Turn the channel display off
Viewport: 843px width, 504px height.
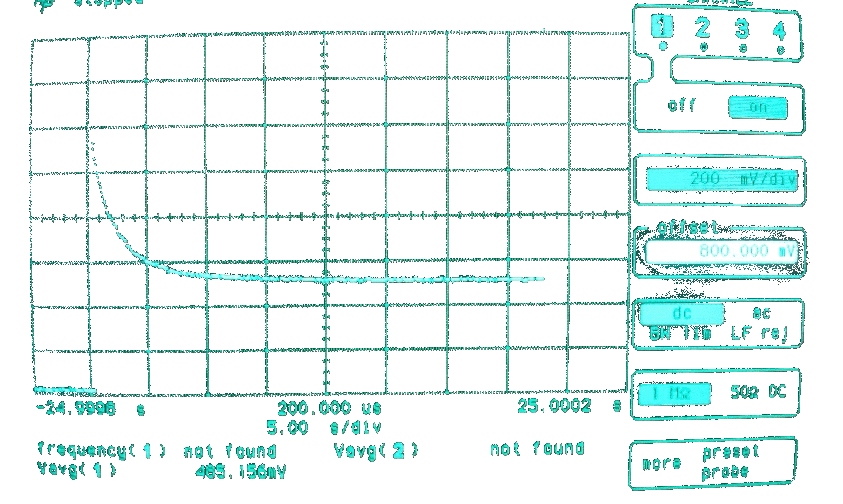click(x=683, y=105)
